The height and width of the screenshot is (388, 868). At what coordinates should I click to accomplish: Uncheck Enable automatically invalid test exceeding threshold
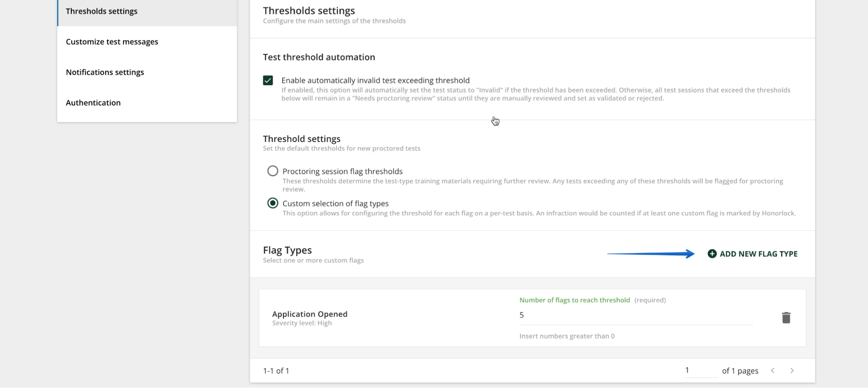click(268, 80)
